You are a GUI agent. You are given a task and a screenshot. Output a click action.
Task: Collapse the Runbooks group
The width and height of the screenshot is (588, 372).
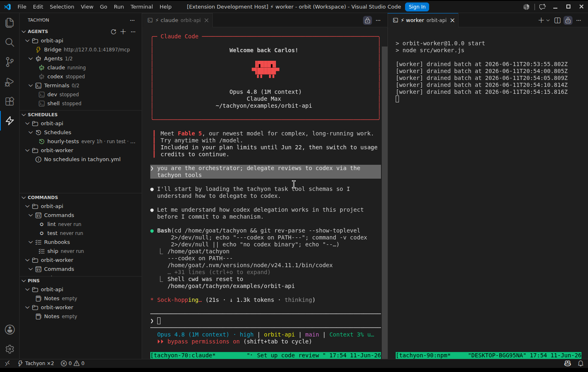click(31, 242)
